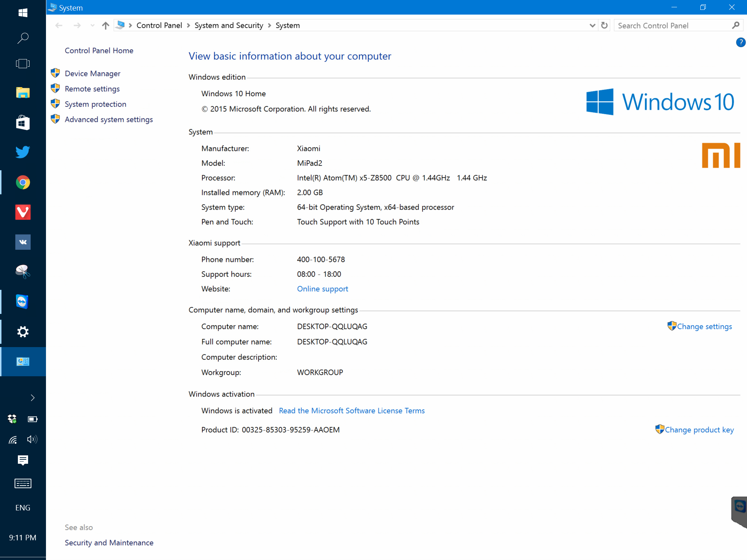Screen dimensions: 747x560
Task: Click Change settings for computer name
Action: point(704,327)
